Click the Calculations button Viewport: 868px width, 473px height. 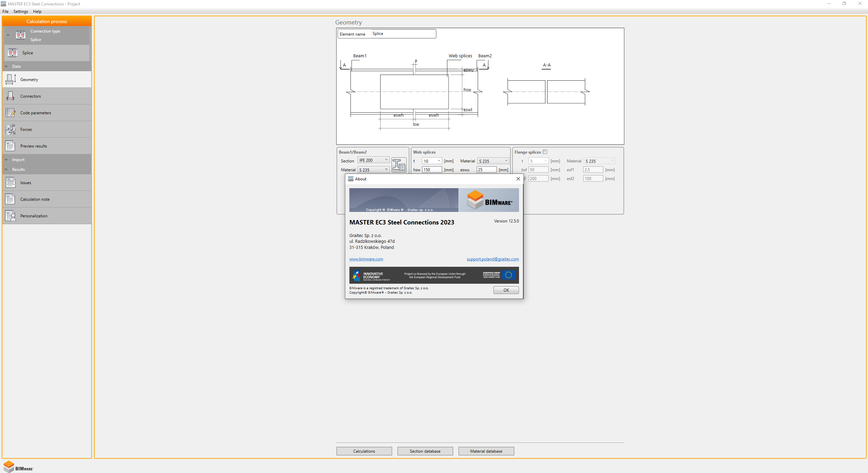(364, 451)
